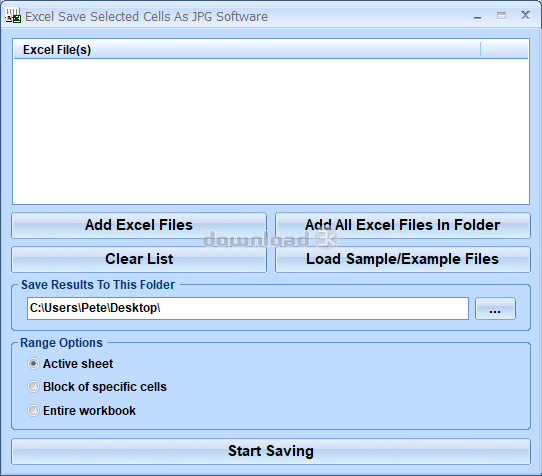Clear the file list
This screenshot has width=542, height=476.
[x=139, y=259]
